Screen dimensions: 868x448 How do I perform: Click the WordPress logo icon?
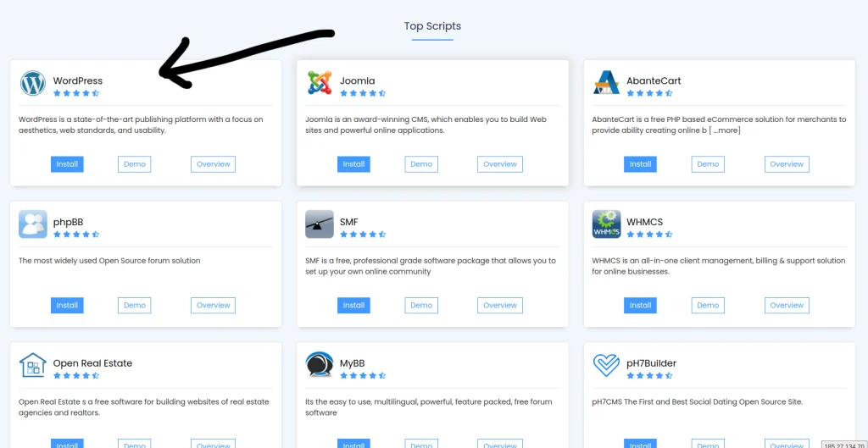33,83
